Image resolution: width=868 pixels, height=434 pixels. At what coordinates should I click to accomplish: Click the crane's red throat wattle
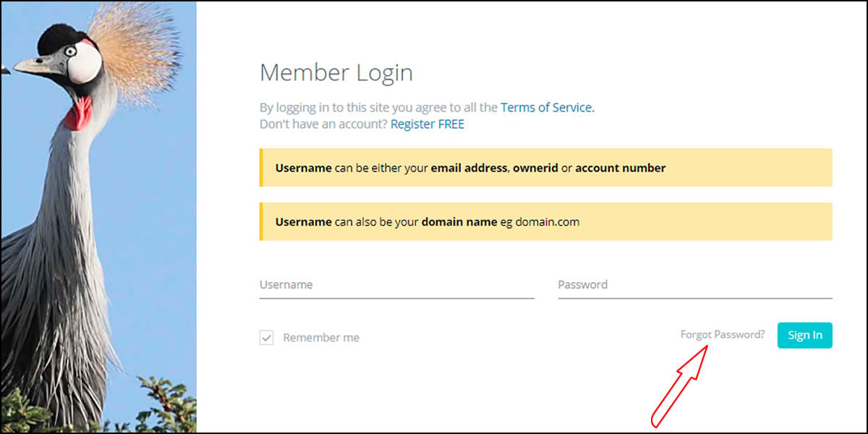[79, 114]
